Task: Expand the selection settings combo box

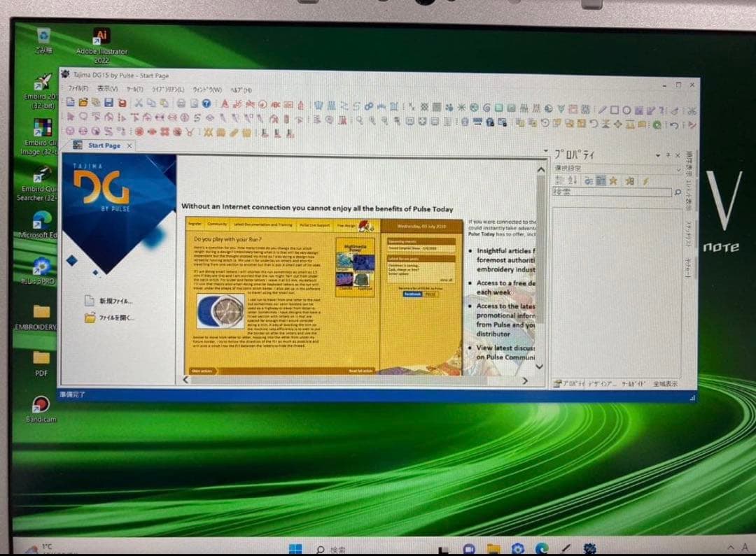Action: [x=677, y=169]
